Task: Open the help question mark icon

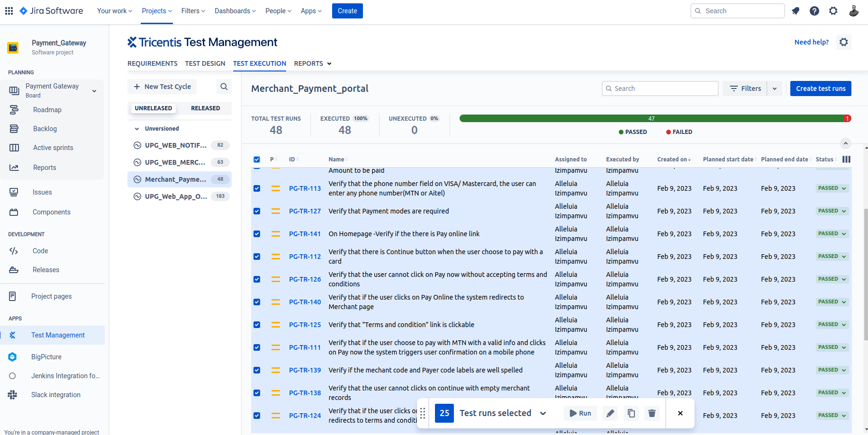Action: (814, 11)
